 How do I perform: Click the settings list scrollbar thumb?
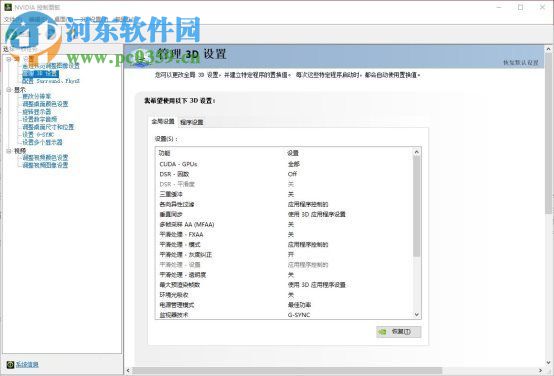[x=417, y=206]
